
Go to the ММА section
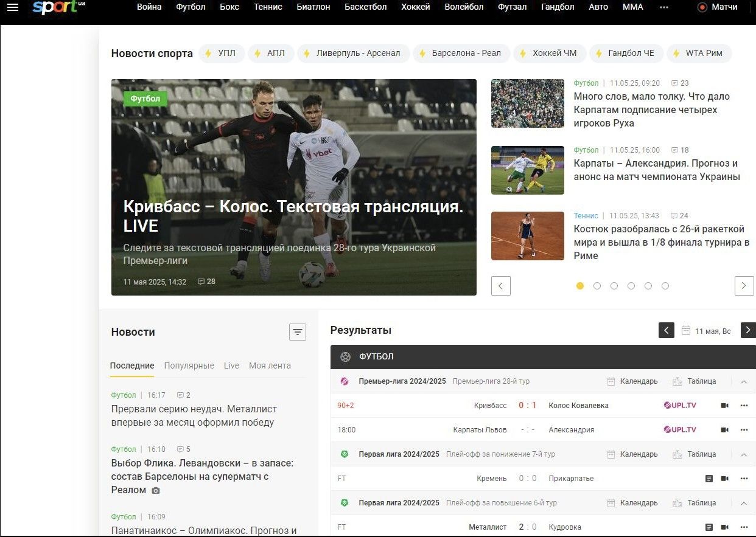(x=632, y=7)
